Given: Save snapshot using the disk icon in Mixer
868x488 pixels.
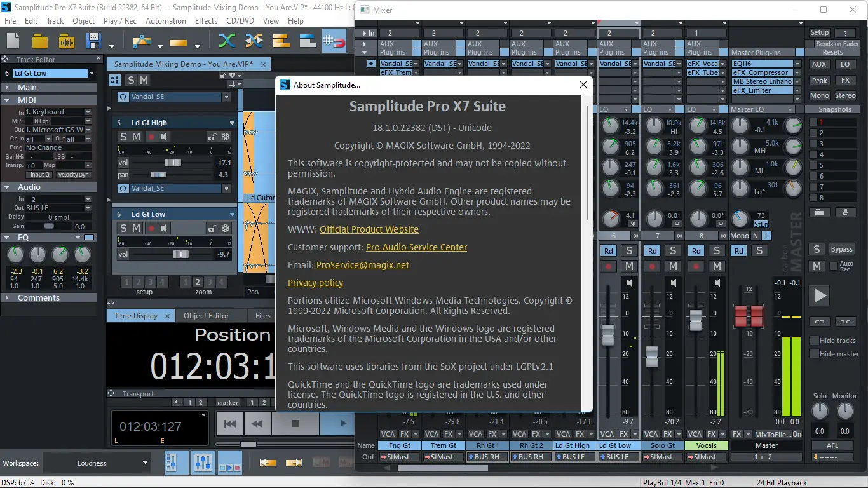Looking at the screenshot, I should click(845, 212).
